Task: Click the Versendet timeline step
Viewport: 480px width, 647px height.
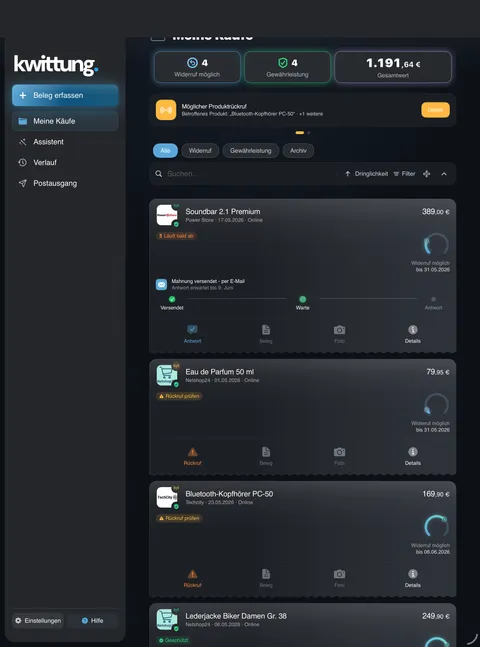Action: coord(172,303)
